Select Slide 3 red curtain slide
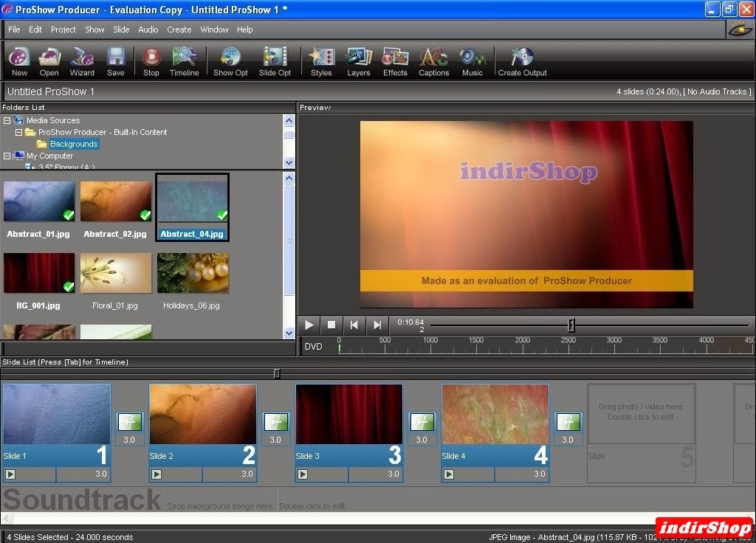The height and width of the screenshot is (543, 756). [349, 432]
